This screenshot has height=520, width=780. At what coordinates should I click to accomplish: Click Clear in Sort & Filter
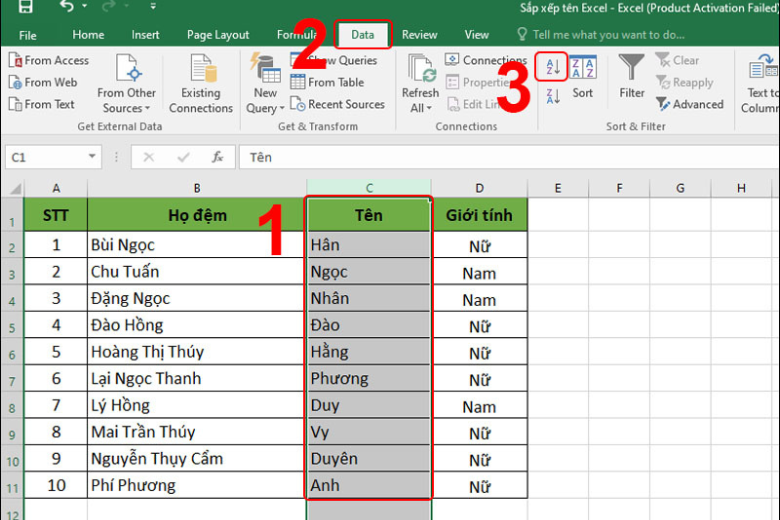coord(678,60)
